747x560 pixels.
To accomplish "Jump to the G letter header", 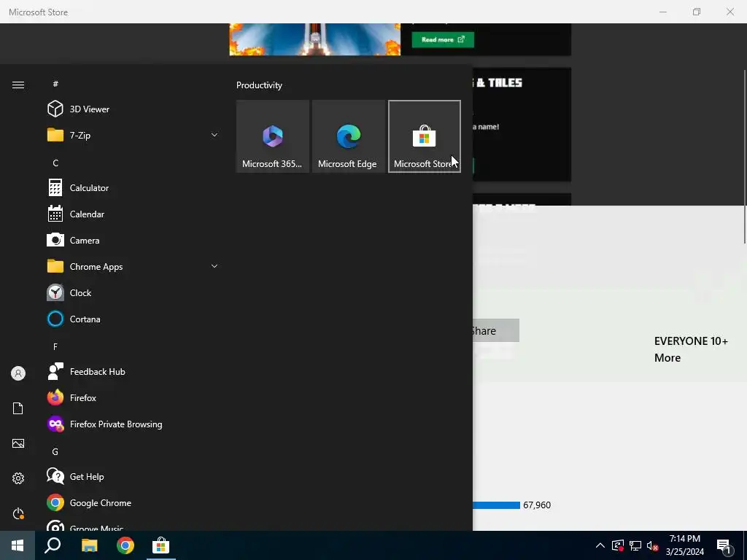I will tap(55, 451).
